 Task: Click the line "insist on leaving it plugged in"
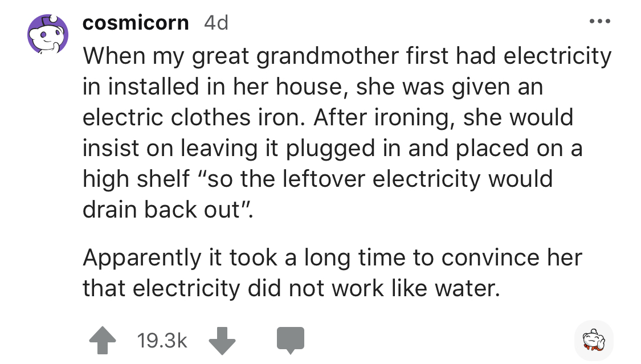333,148
